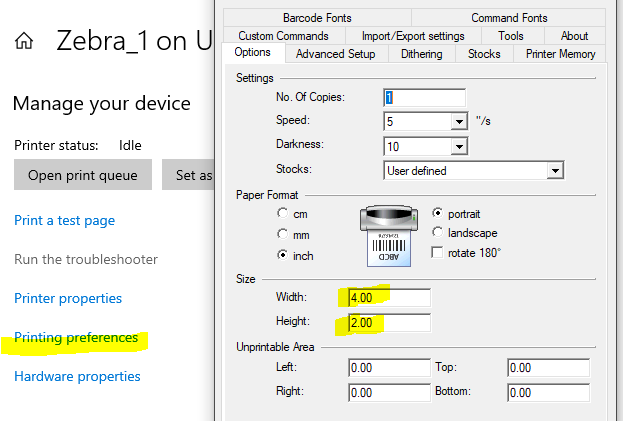The image size is (623, 421).
Task: Open the Hardware properties link
Action: 77,376
